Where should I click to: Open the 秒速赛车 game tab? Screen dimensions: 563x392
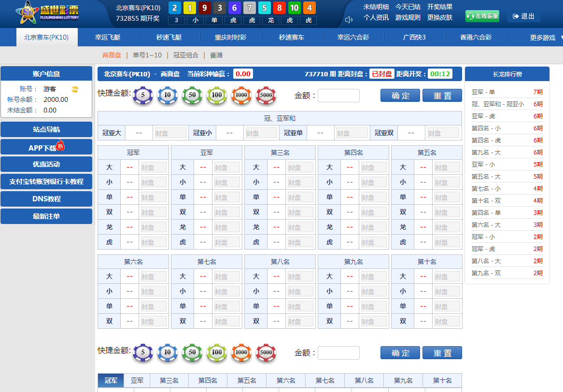tap(292, 37)
